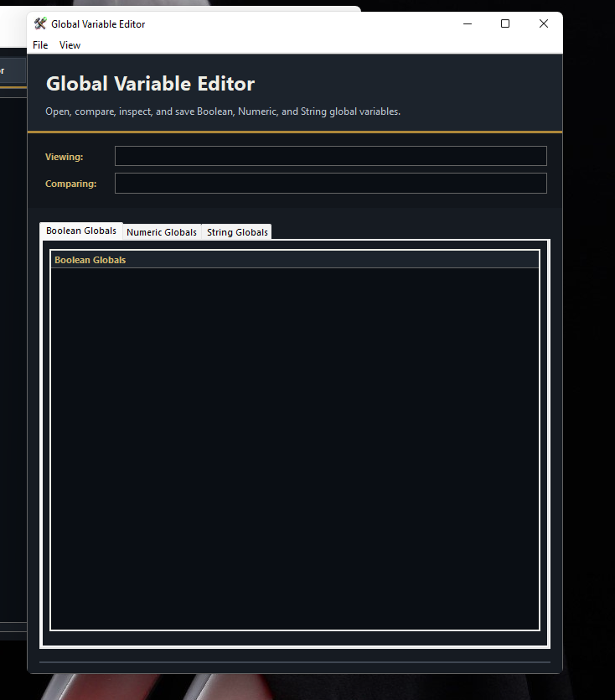Click the description text under the heading
This screenshot has height=700, width=615.
point(223,111)
